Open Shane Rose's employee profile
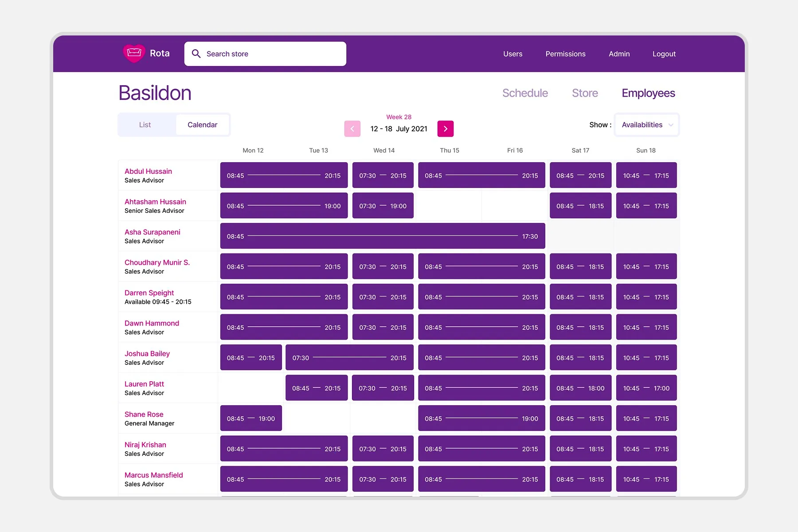798x532 pixels. pyautogui.click(x=144, y=415)
